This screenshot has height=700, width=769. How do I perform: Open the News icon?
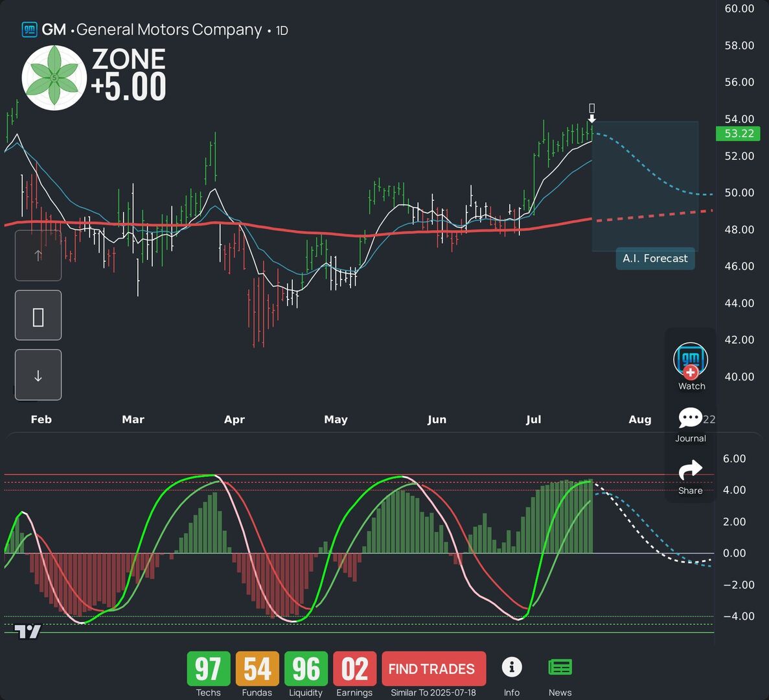560,668
